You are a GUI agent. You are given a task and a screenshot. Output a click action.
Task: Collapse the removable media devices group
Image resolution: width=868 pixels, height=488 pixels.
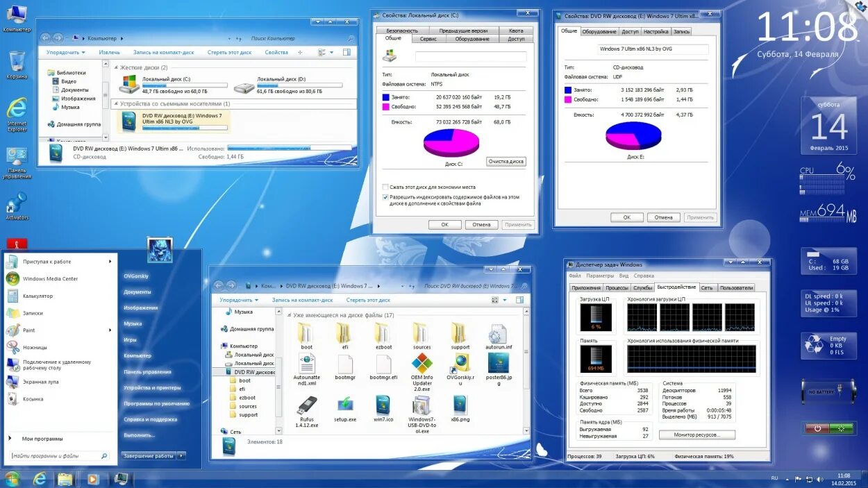[115, 103]
